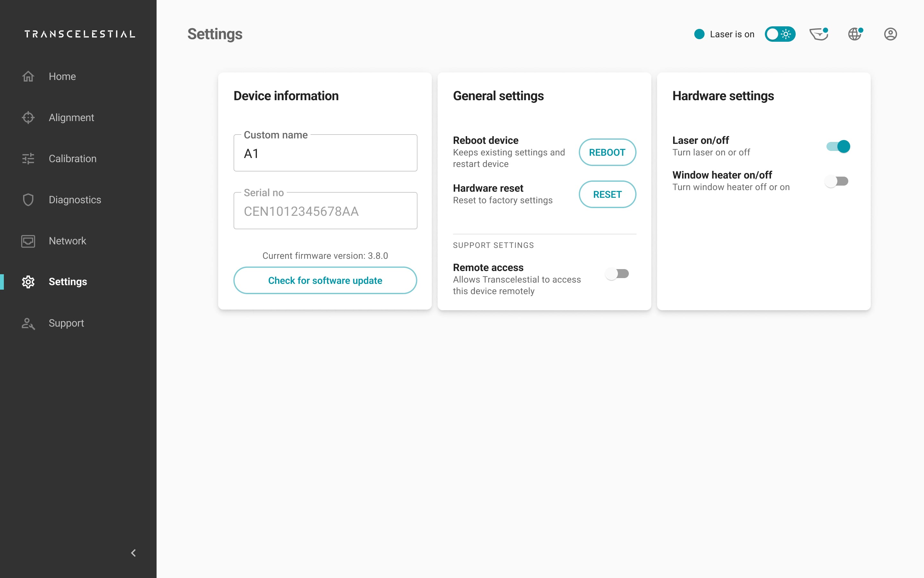
Task: Click Reset to factory settings description
Action: 502,200
